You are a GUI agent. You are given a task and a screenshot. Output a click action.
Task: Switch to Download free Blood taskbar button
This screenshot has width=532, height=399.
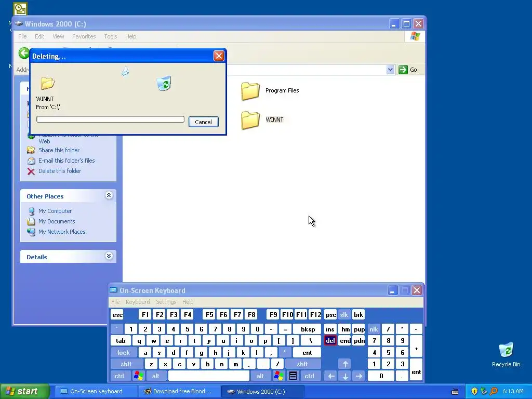(179, 392)
